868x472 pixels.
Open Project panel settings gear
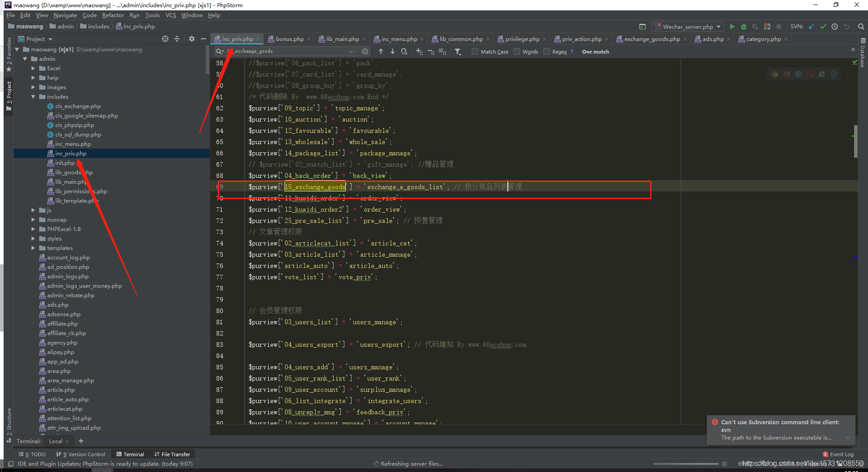pyautogui.click(x=191, y=39)
